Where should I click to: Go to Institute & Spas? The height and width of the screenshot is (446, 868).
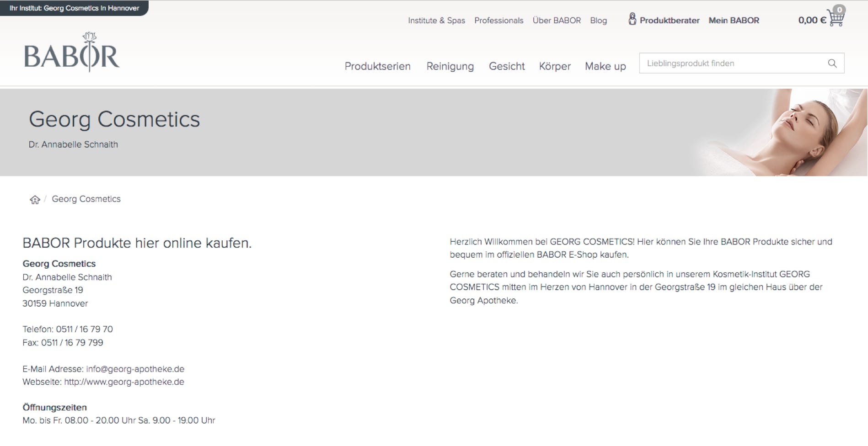(436, 21)
